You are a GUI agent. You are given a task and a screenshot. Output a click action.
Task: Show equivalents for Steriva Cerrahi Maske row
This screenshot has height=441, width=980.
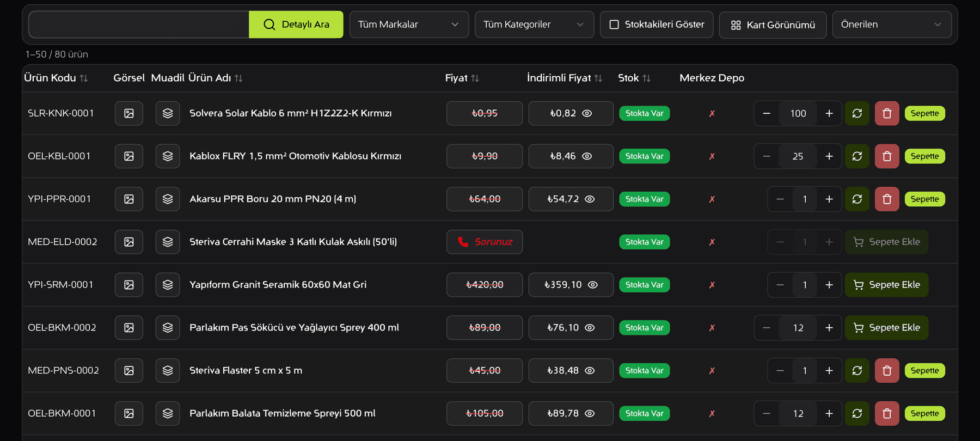168,242
